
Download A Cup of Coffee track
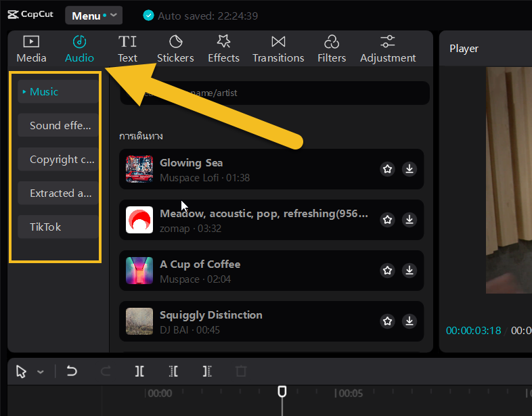point(409,271)
